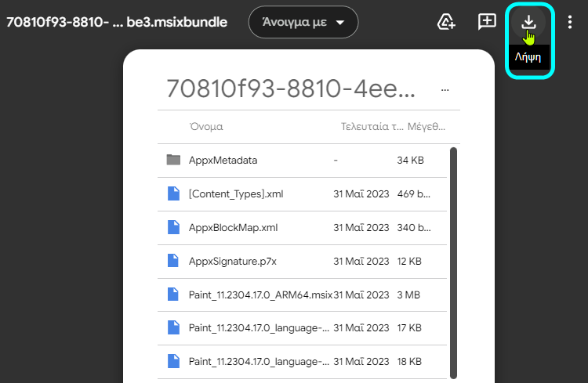
Task: Select Paint language file name sized 17 KB
Action: [x=259, y=328]
